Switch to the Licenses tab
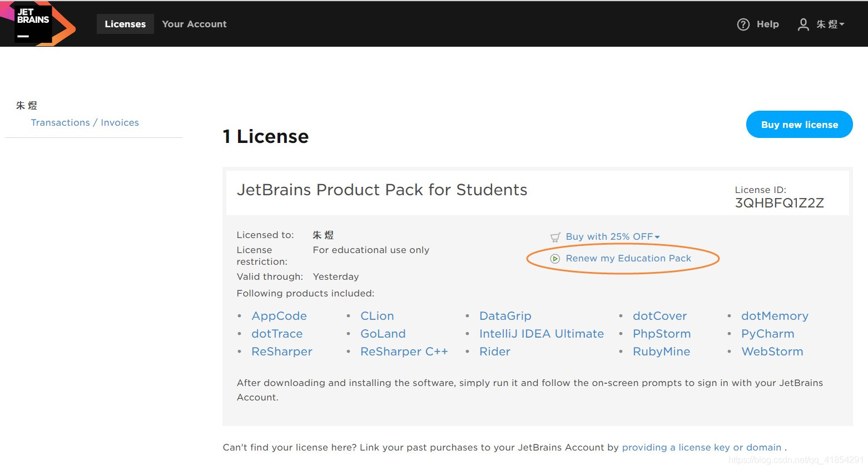 [x=125, y=24]
